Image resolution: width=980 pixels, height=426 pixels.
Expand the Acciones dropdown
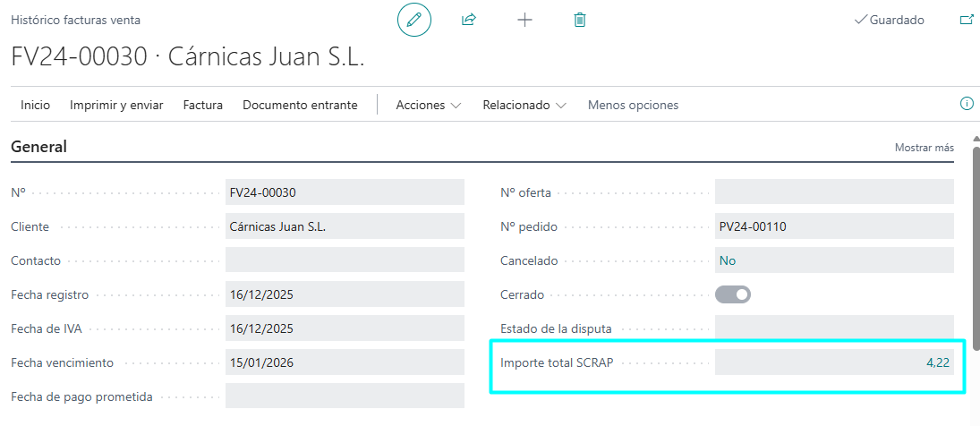pos(428,105)
